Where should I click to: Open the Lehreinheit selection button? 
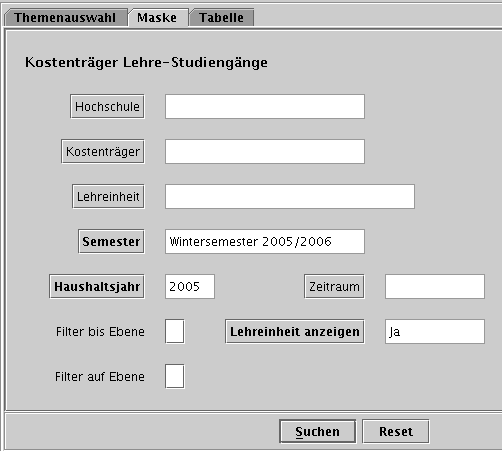click(108, 196)
